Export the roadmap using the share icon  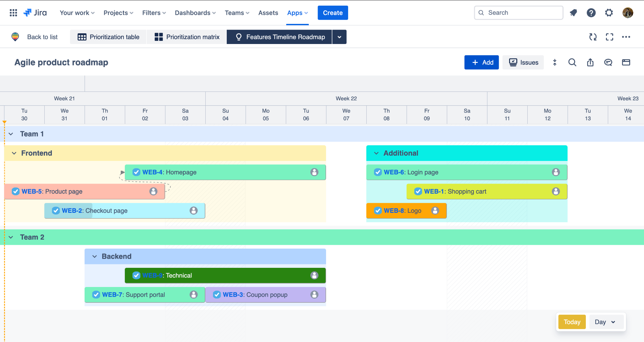[590, 62]
